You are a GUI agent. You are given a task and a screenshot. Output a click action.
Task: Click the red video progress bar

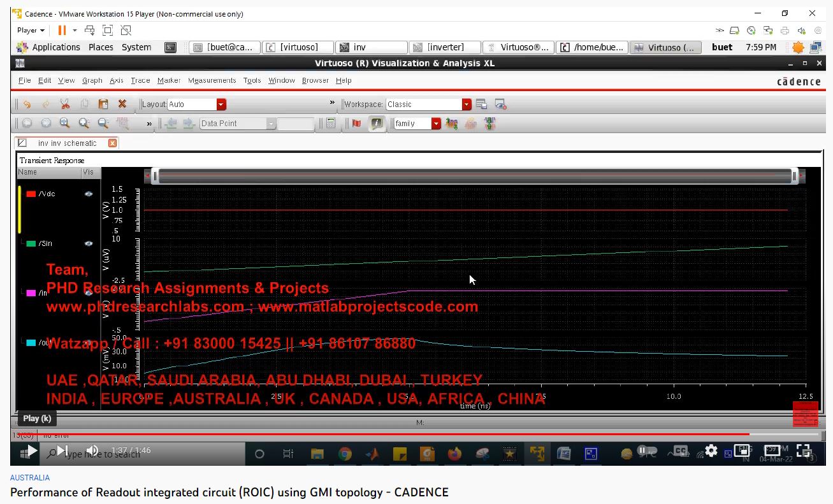(382, 434)
